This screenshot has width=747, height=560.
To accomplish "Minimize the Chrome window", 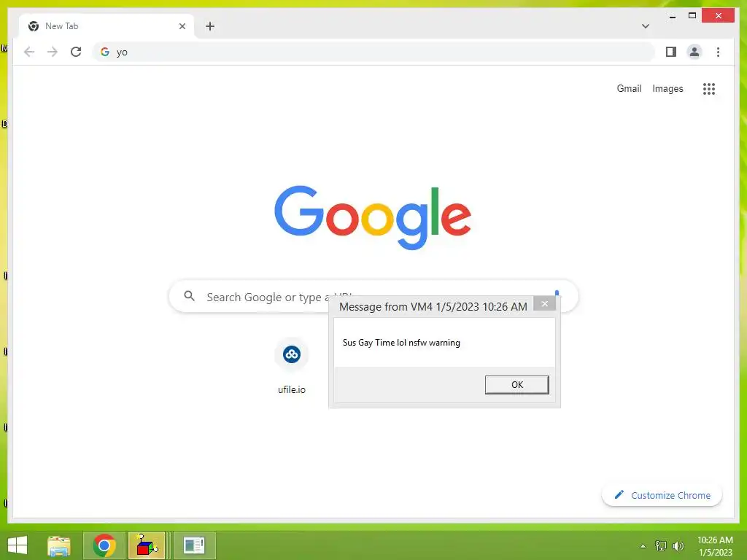I will pos(672,16).
